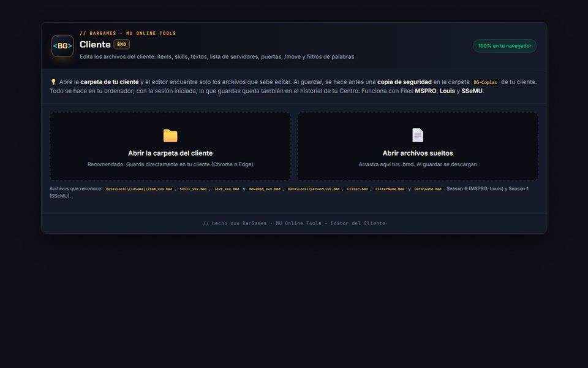
Task: Click the Item_xxx.bmd file tag
Action: pos(139,189)
